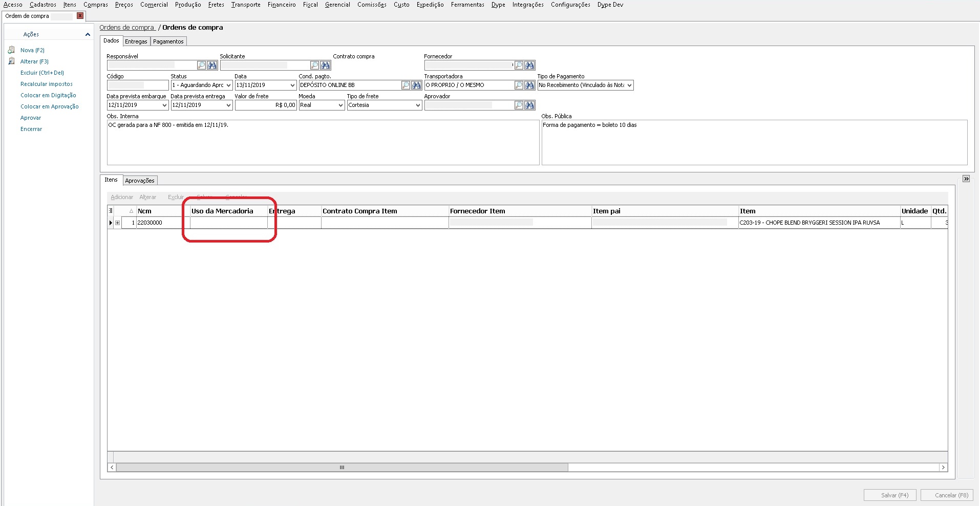This screenshot has height=506, width=980.
Task: Click the Ncm cell 22030000
Action: tap(163, 223)
